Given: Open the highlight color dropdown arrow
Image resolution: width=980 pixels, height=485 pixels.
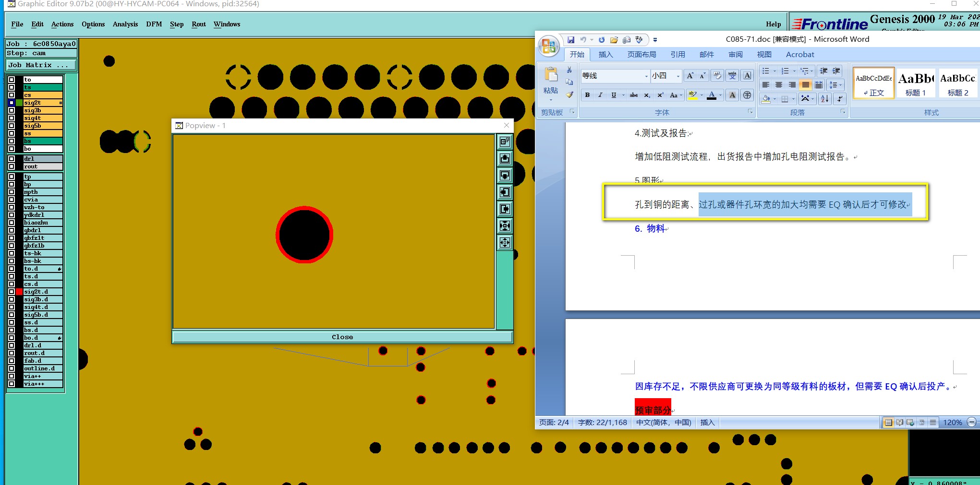Looking at the screenshot, I should click(x=702, y=95).
